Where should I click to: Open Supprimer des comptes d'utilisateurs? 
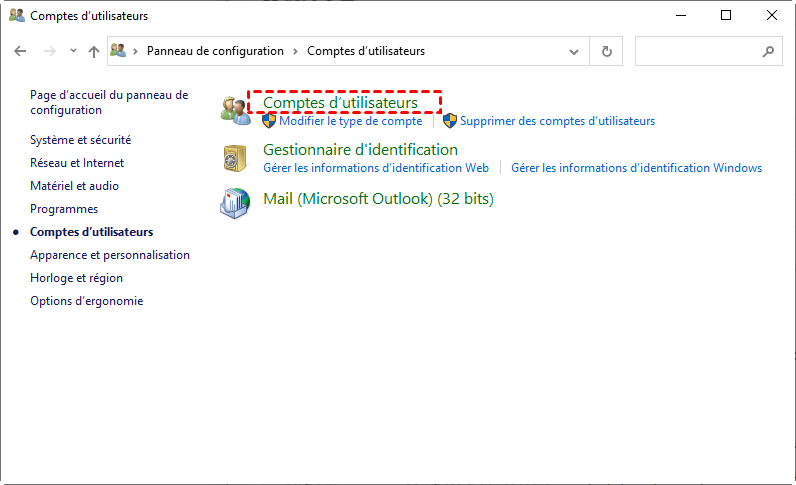557,121
